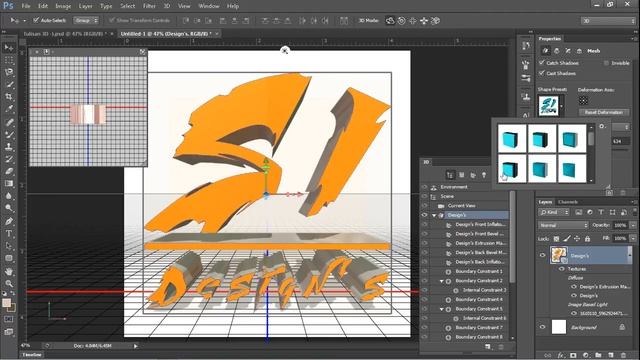
Task: Open the Normal blend mode dropdown
Action: [x=563, y=225]
